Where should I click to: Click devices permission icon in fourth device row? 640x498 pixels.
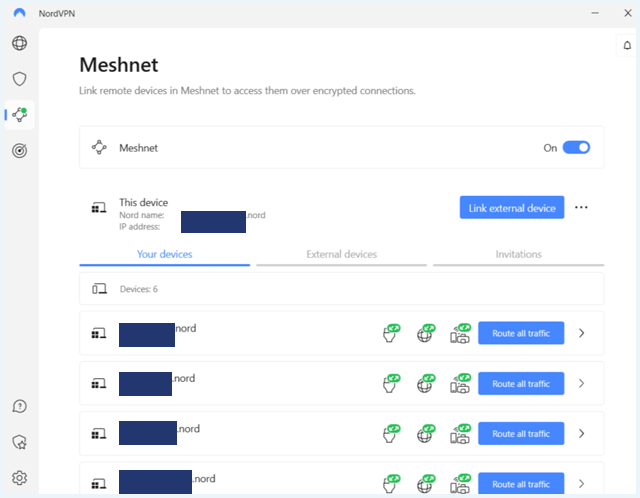(x=460, y=484)
